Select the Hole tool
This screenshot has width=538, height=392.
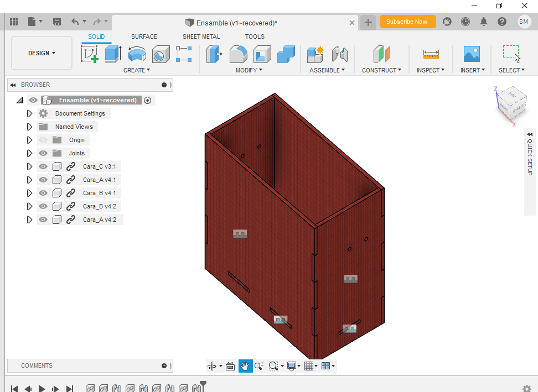(161, 54)
